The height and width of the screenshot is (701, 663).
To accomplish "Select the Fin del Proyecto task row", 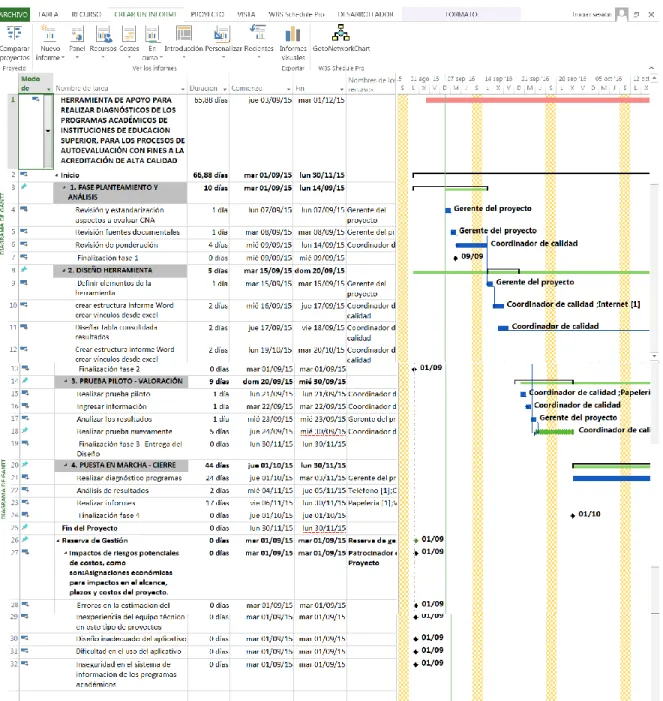I will [203, 528].
